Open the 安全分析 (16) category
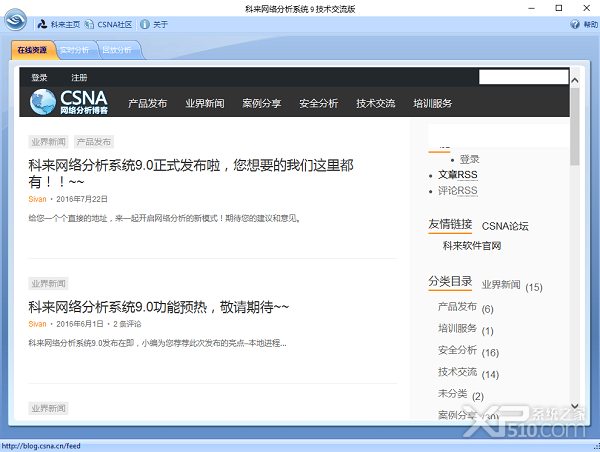The height and width of the screenshot is (452, 600). pos(457,350)
